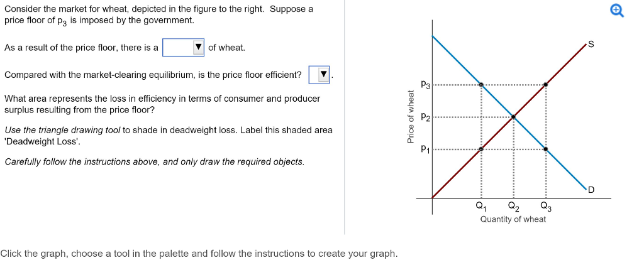Click the 'Click the graph' instruction text
The image size is (644, 260).
pos(199,254)
